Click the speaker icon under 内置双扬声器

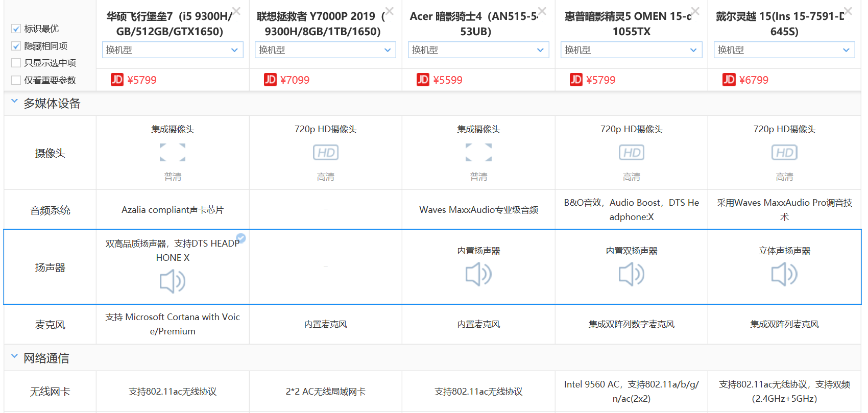click(631, 274)
